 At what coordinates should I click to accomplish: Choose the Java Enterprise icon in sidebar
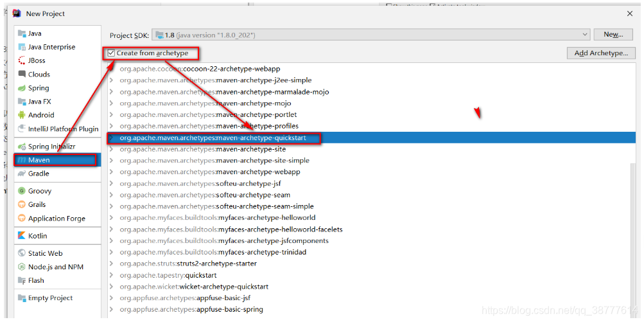[x=22, y=47]
